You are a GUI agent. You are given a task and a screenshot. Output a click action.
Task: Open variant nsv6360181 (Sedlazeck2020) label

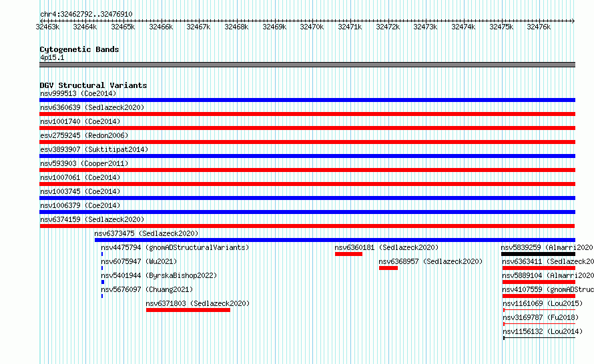pyautogui.click(x=386, y=247)
